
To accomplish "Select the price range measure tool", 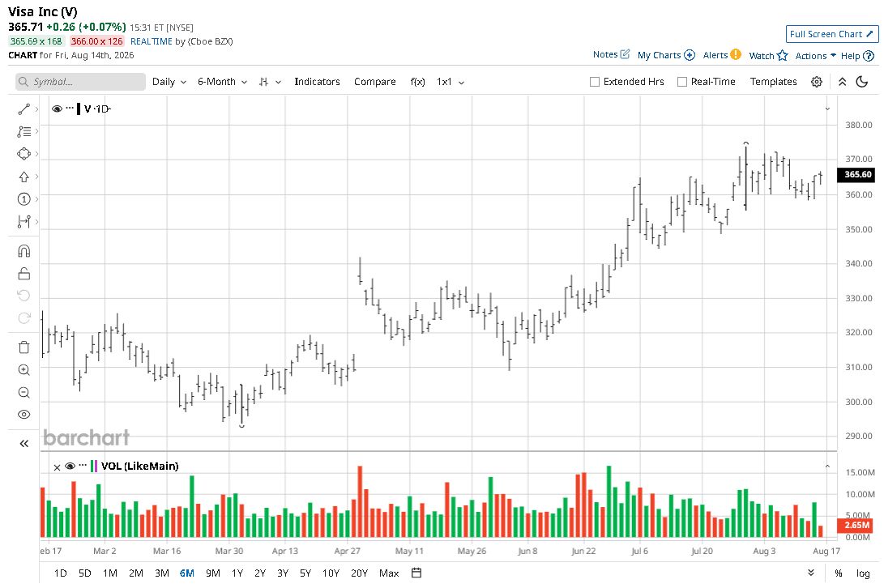I will (x=23, y=222).
